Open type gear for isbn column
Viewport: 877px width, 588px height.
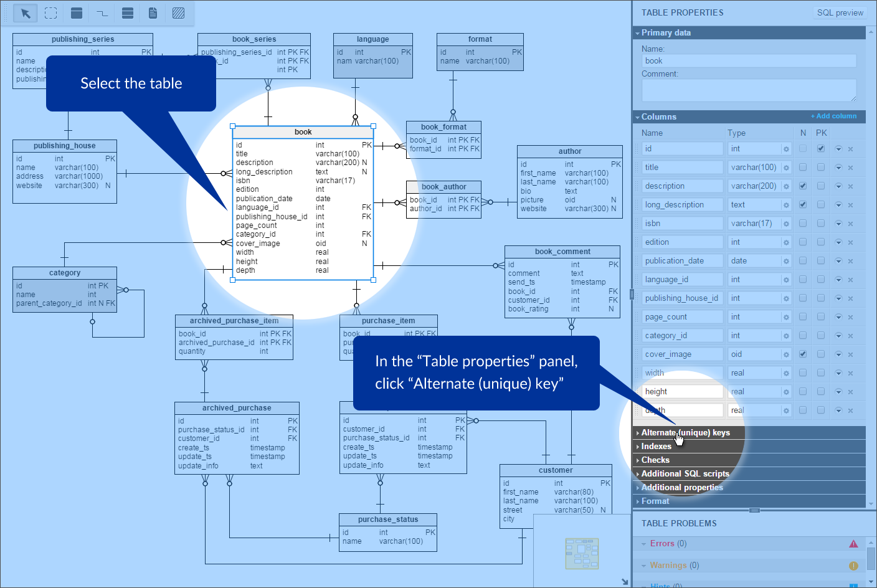(786, 224)
